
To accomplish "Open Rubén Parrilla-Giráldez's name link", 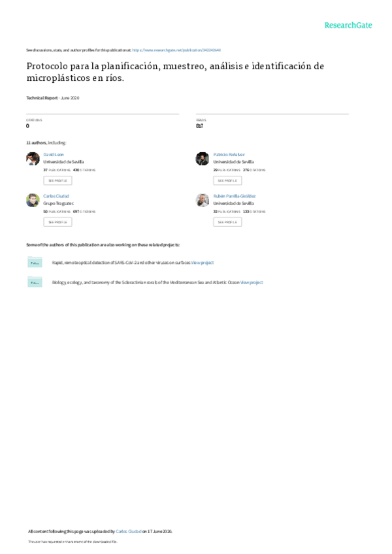I will click(x=235, y=196).
